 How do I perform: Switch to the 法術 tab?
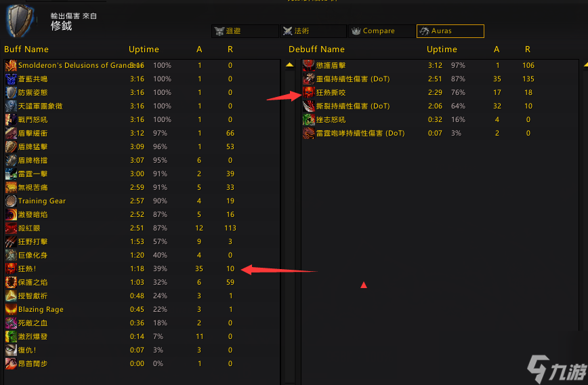click(314, 31)
